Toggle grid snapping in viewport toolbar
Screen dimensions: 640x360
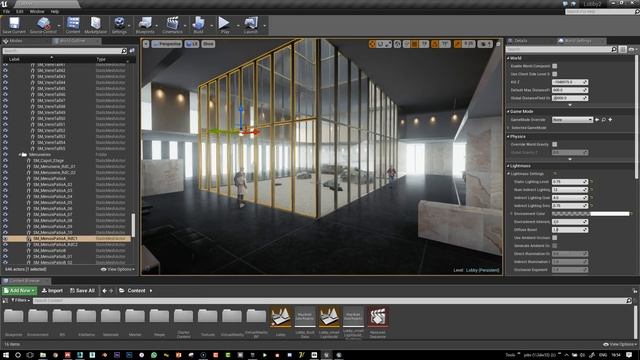pos(415,44)
